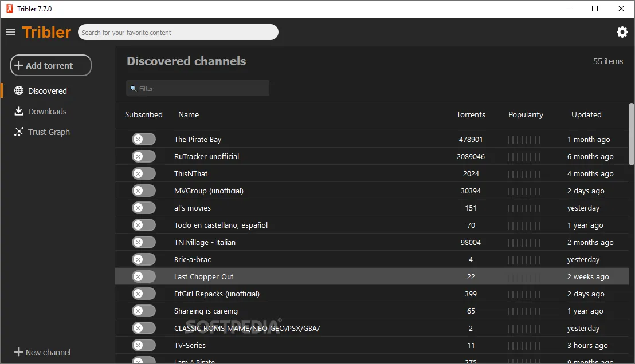Viewport: 635px width, 364px height.
Task: Sort channels by Popularity column
Action: (526, 114)
